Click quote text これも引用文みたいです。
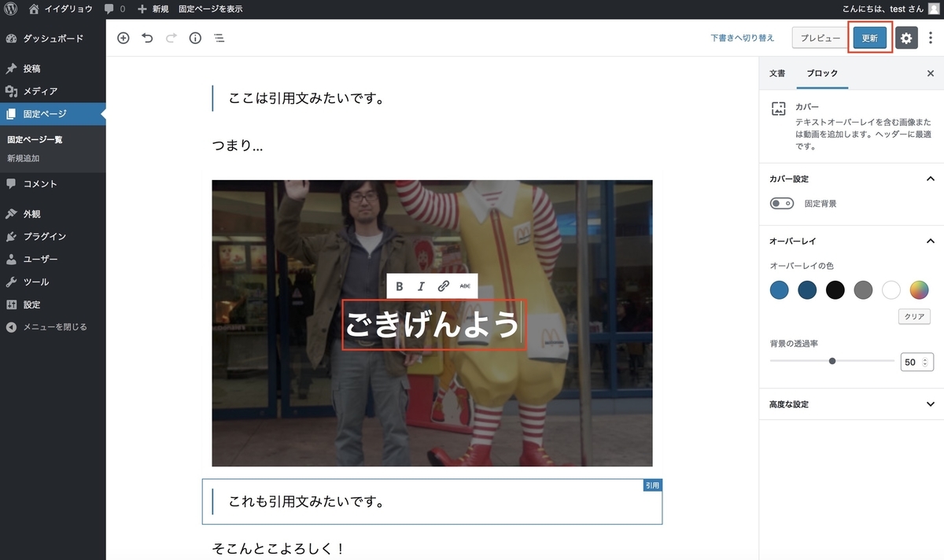The height and width of the screenshot is (560, 944). (x=306, y=501)
